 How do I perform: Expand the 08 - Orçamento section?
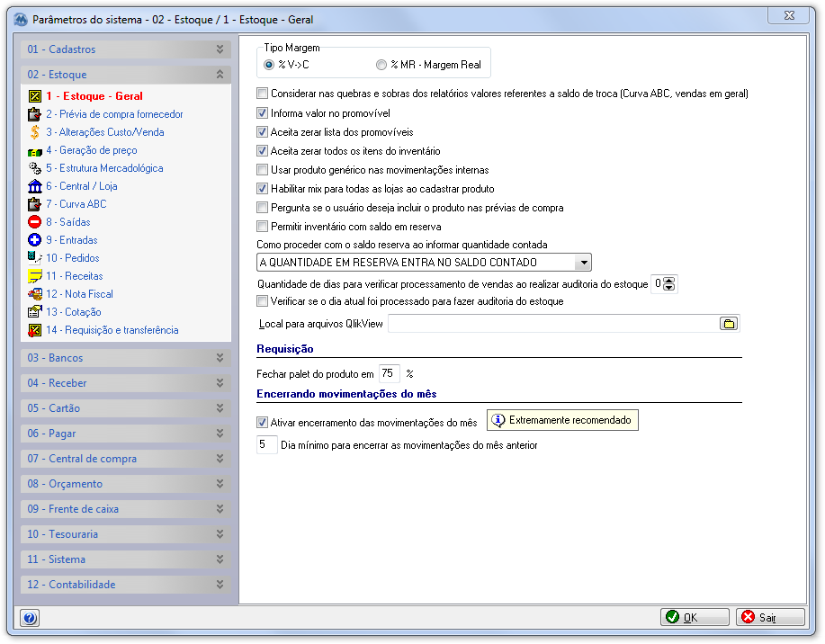(x=126, y=484)
